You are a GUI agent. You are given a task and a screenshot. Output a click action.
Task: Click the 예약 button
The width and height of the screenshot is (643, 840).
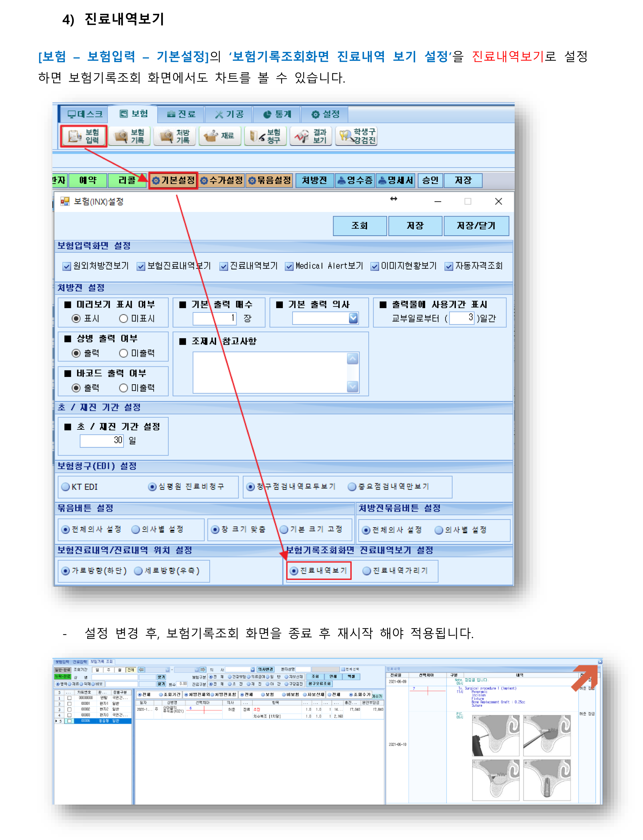(88, 180)
